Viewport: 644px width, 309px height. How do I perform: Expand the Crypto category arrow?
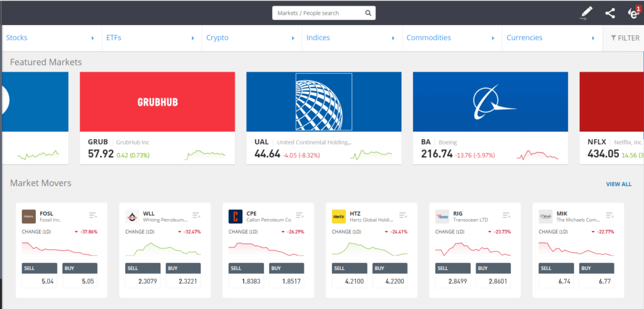(293, 38)
